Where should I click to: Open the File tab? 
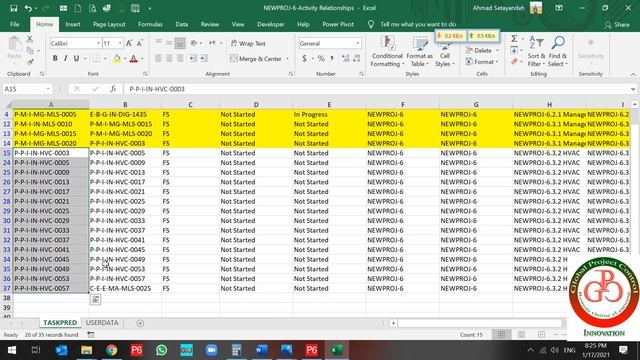coord(15,24)
